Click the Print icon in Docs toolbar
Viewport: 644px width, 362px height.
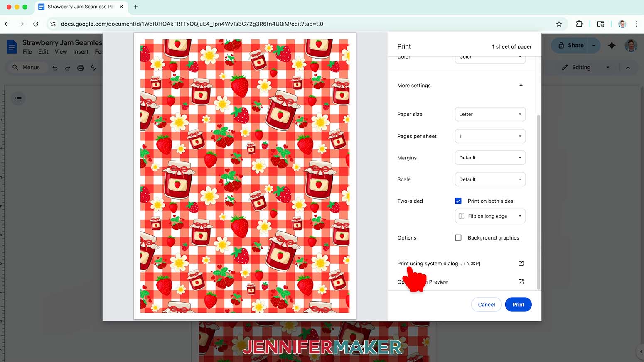point(80,68)
